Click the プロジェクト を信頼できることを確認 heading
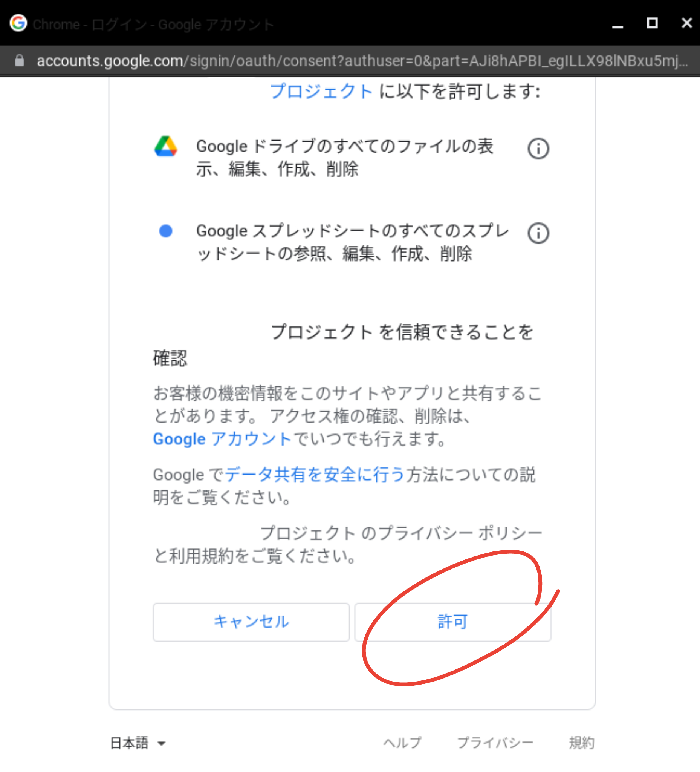The height and width of the screenshot is (772, 700). (343, 345)
